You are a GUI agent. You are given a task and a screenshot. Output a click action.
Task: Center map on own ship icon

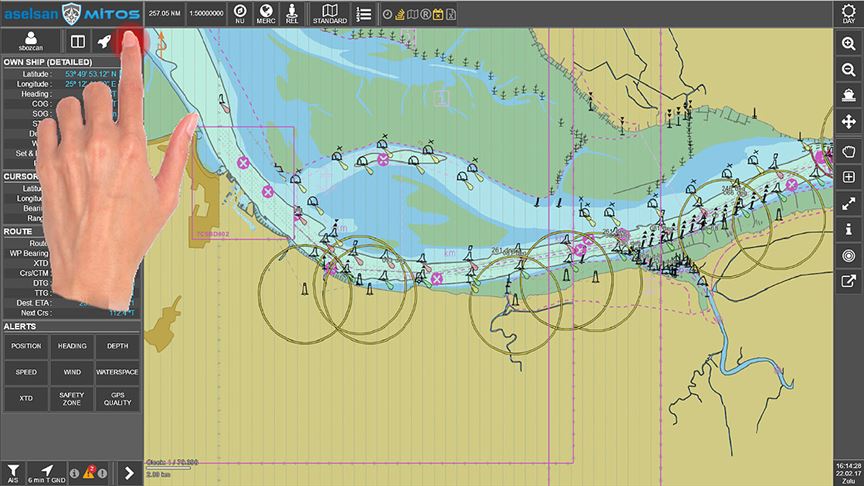coord(848,96)
